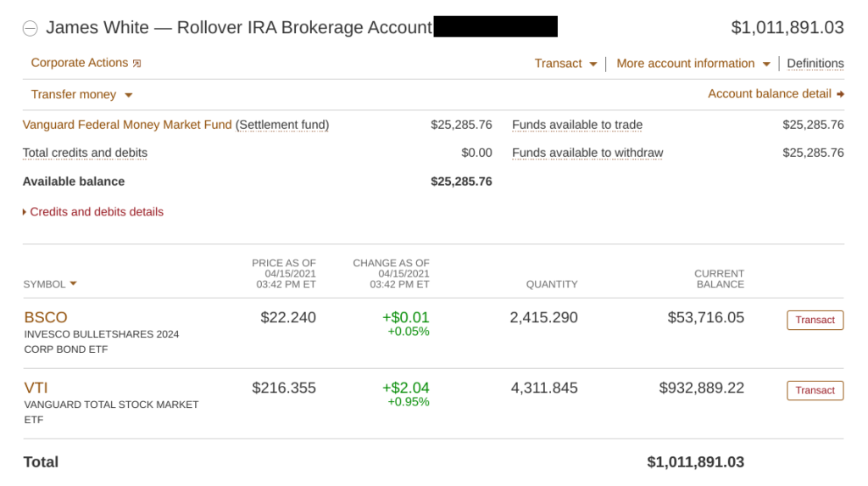Open Account balance detail link
Screen dimensions: 868x486
point(770,94)
